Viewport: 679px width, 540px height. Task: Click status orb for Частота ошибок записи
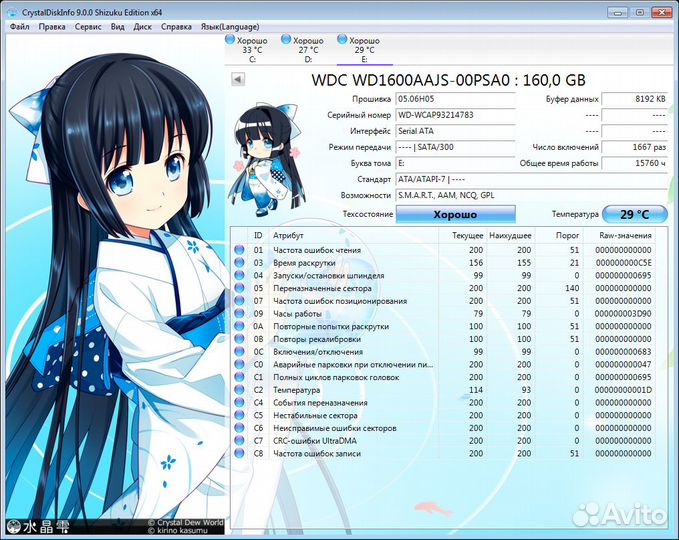(239, 453)
